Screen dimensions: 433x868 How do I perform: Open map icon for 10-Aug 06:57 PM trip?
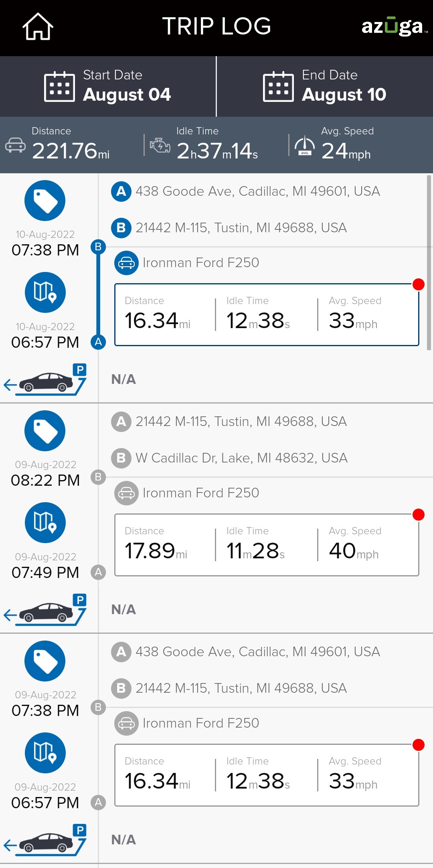45,292
